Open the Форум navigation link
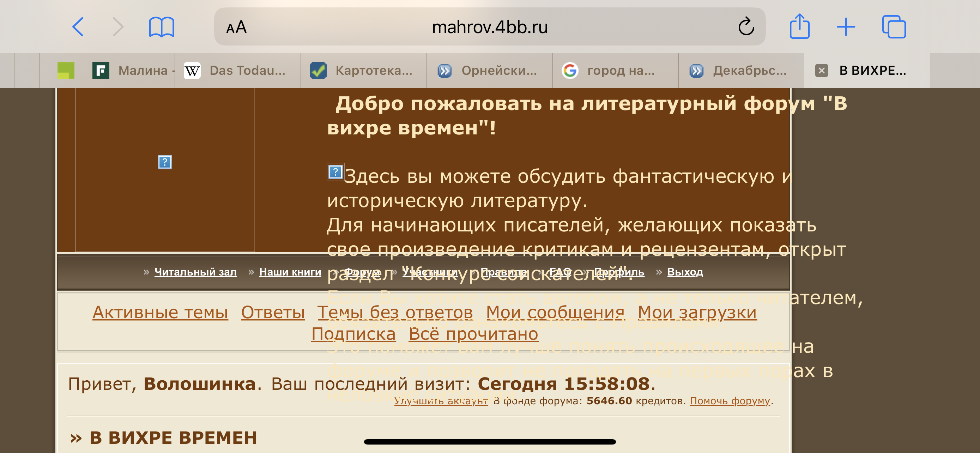This screenshot has width=980, height=453. tap(362, 272)
